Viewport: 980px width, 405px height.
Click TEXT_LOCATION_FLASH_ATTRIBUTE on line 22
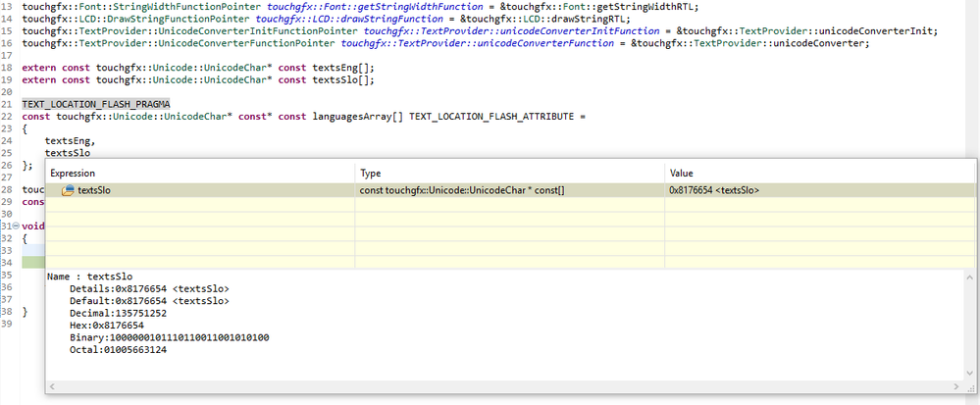491,117
